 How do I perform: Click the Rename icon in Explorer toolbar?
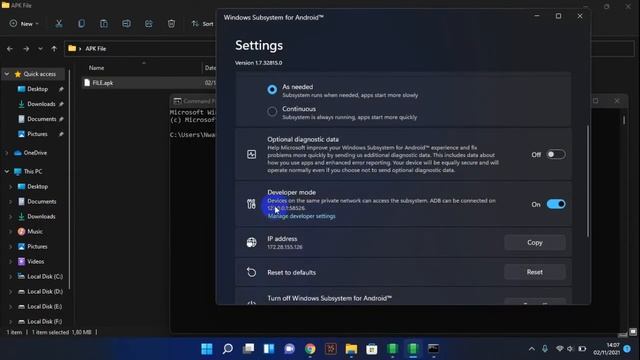point(126,24)
